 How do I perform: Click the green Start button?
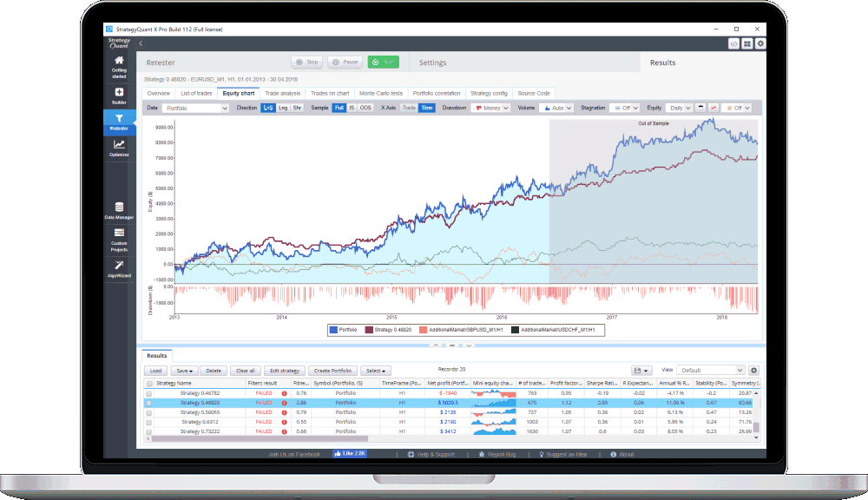coord(383,62)
